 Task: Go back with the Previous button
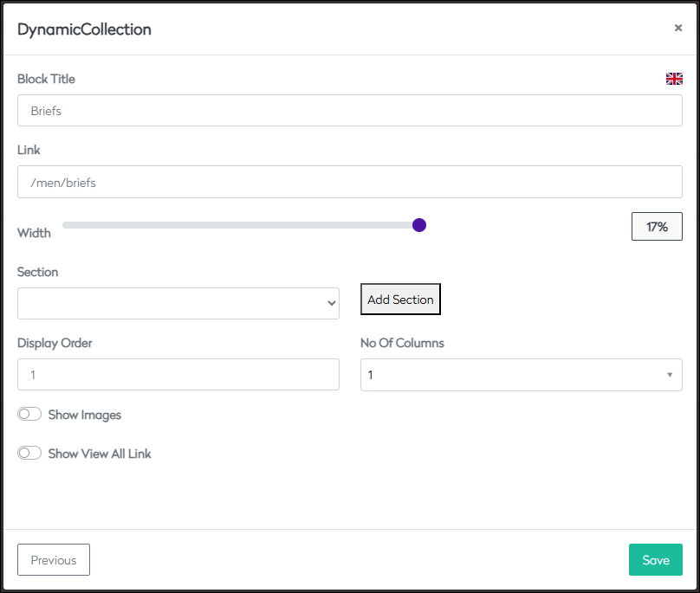(x=54, y=560)
